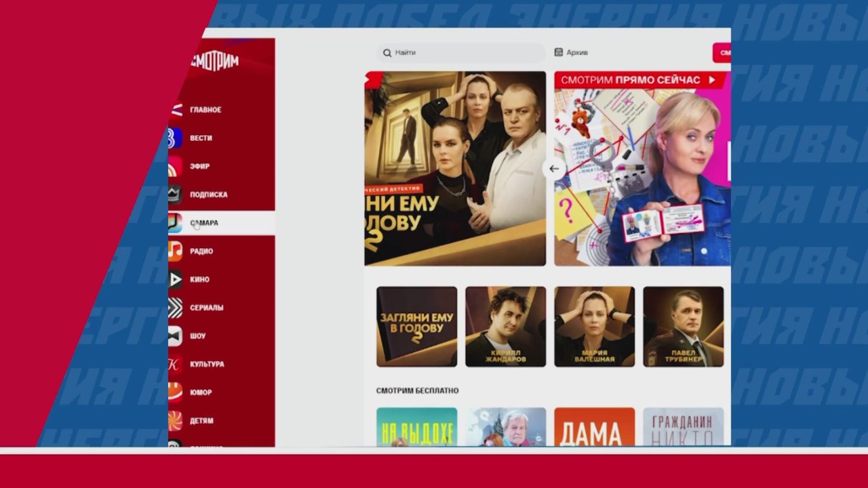Open the Мария Валешная card
Viewport: 868px width, 488px height.
pos(595,327)
